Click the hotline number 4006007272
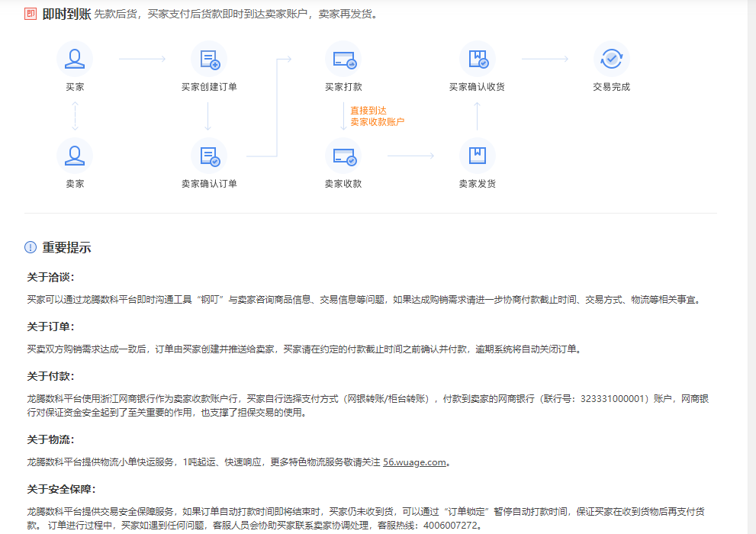This screenshot has height=534, width=756. click(450, 526)
